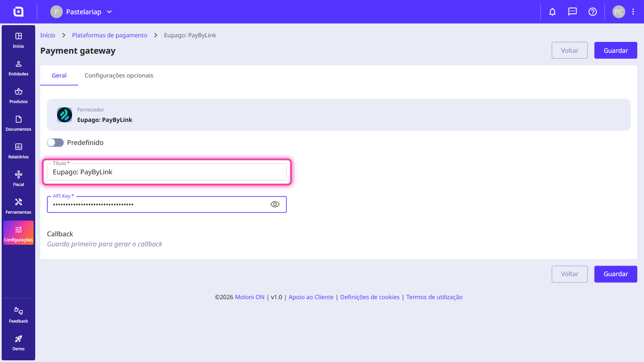Click the 'Fornecedor' label
The width and height of the screenshot is (644, 362).
91,110
